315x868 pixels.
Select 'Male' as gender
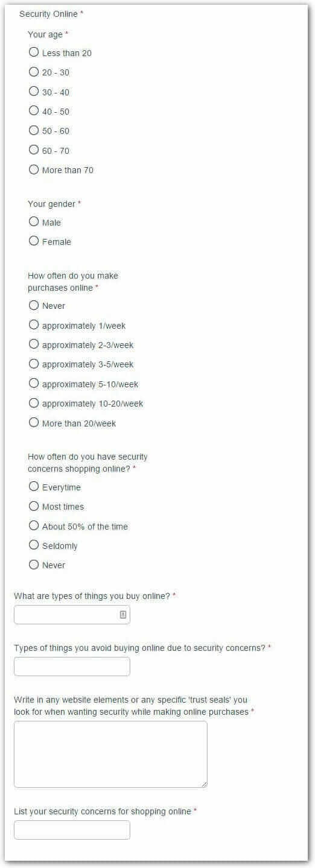(x=34, y=222)
